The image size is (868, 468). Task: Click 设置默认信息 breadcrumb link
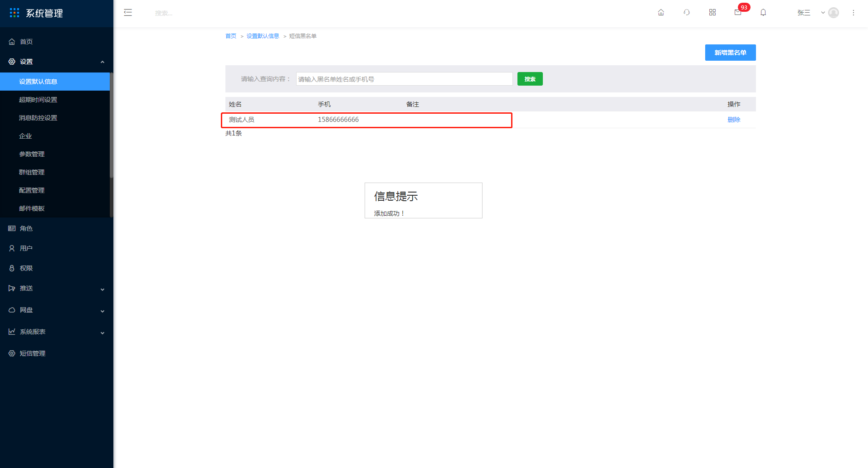[x=263, y=36]
